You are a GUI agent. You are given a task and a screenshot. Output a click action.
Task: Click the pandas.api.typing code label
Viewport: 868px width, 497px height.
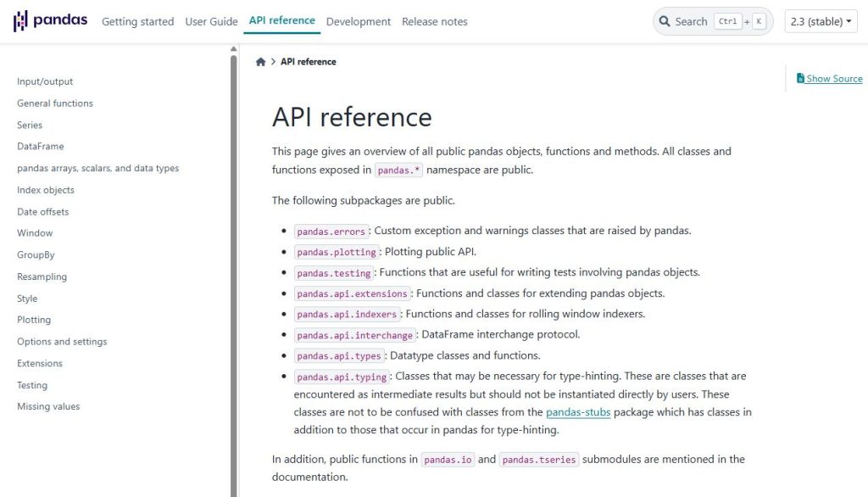[342, 377]
